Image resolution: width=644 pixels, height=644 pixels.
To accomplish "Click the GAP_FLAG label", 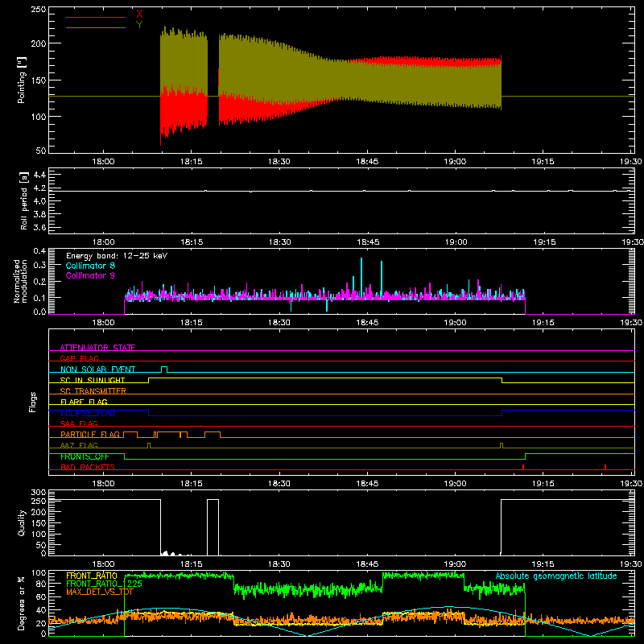I will tap(79, 358).
